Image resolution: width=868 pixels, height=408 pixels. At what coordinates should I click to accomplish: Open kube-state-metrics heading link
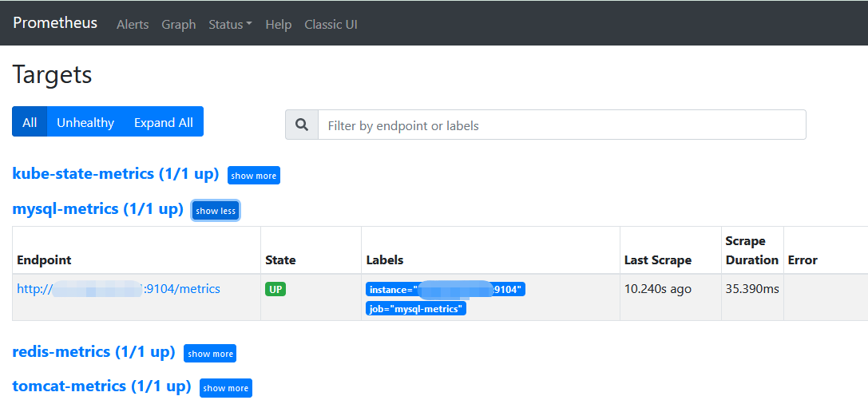pos(116,174)
